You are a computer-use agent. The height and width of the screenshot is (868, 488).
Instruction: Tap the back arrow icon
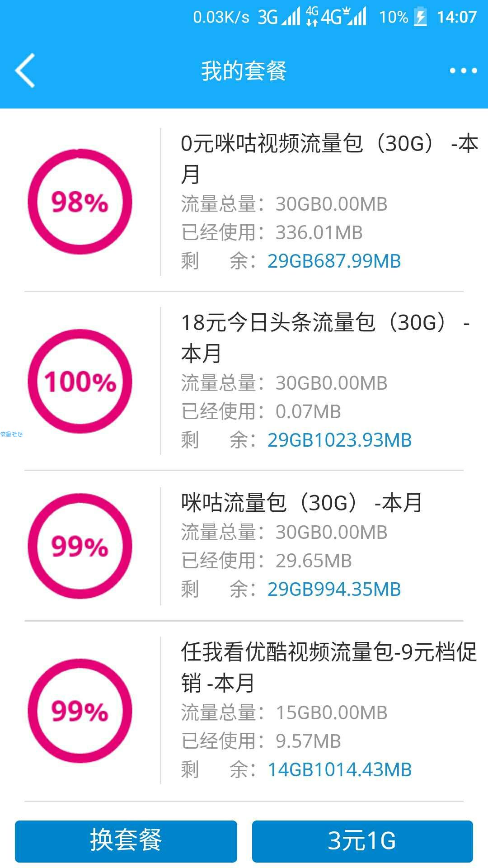(25, 70)
